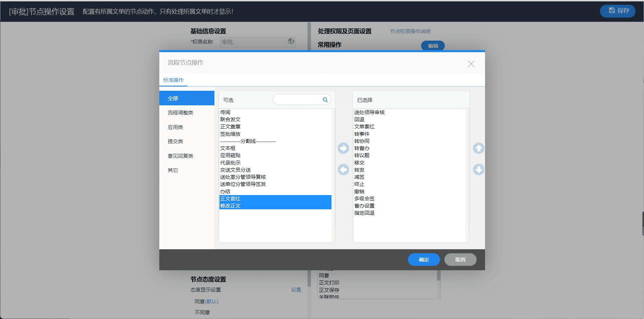644x319 pixels.
Task: Select 转督办 in the 已选择 list
Action: pyautogui.click(x=410, y=148)
